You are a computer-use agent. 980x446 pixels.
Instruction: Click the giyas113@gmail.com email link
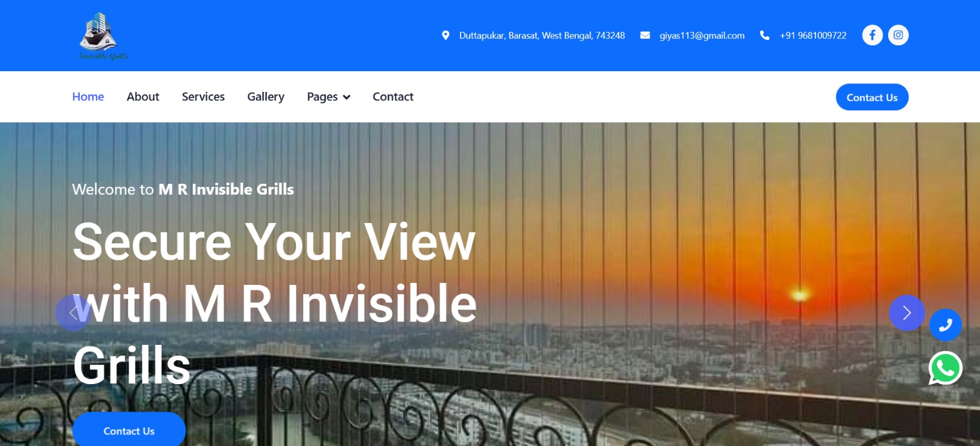(702, 36)
